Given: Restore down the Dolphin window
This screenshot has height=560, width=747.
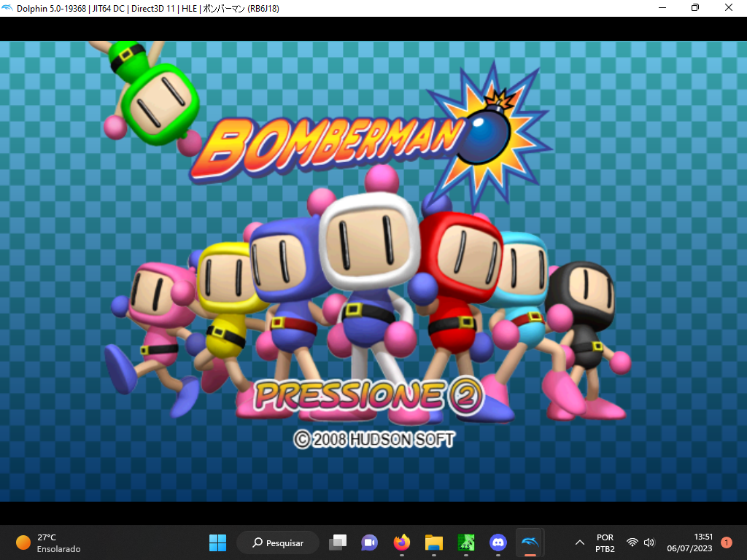Looking at the screenshot, I should [695, 8].
